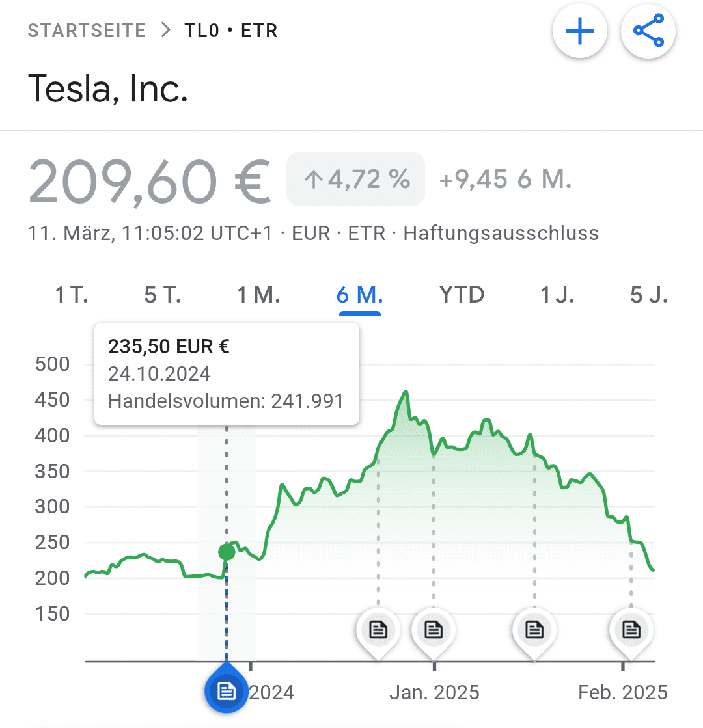Open the news marker after Jan. 2025
The width and height of the screenshot is (703, 728).
(534, 630)
